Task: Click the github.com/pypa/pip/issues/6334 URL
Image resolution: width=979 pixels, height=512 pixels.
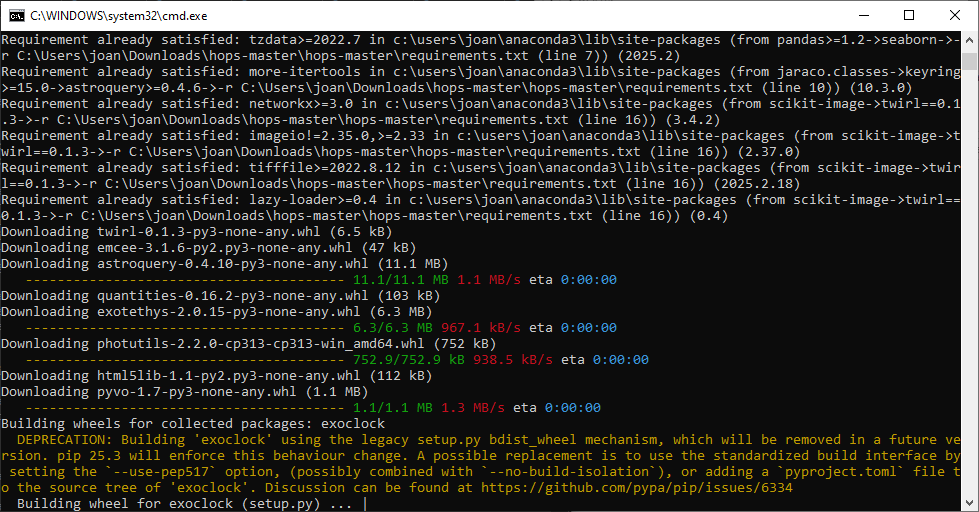Action: click(x=637, y=488)
